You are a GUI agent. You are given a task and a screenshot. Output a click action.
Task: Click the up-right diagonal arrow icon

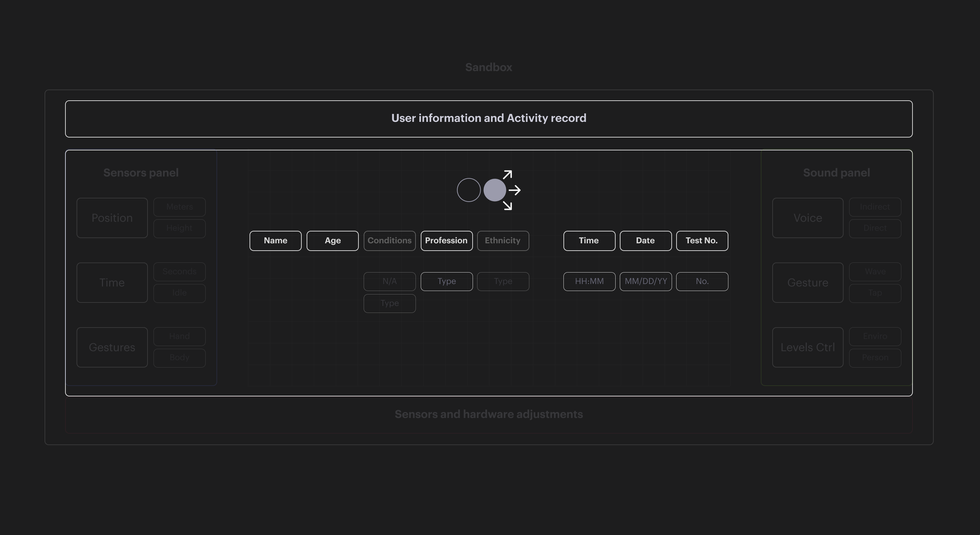[507, 175]
